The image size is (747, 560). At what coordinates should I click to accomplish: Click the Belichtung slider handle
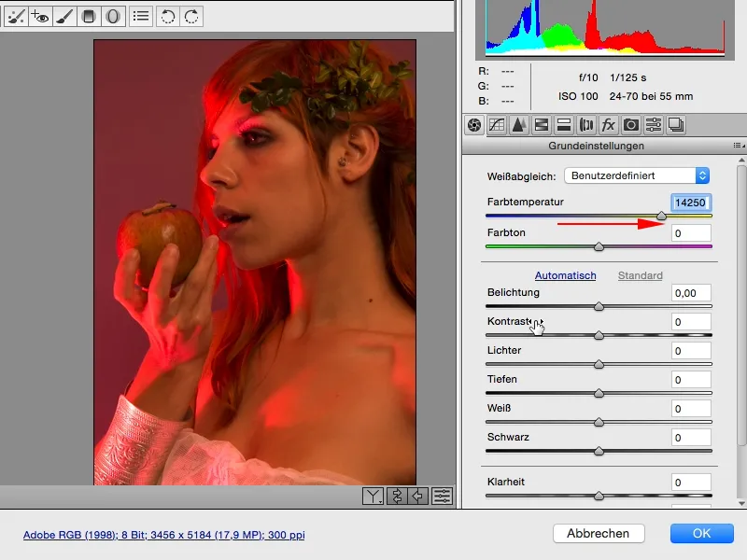(599, 307)
